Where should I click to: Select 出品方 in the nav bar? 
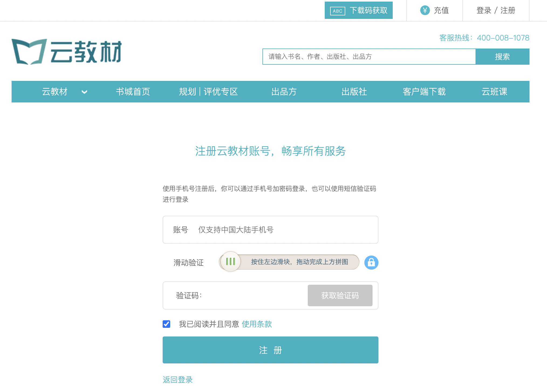click(284, 92)
